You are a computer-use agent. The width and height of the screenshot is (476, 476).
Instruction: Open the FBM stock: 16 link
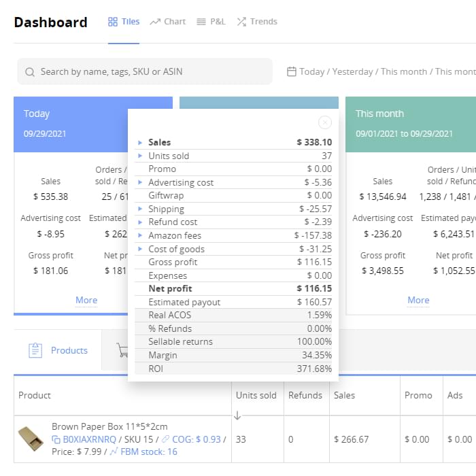[149, 452]
